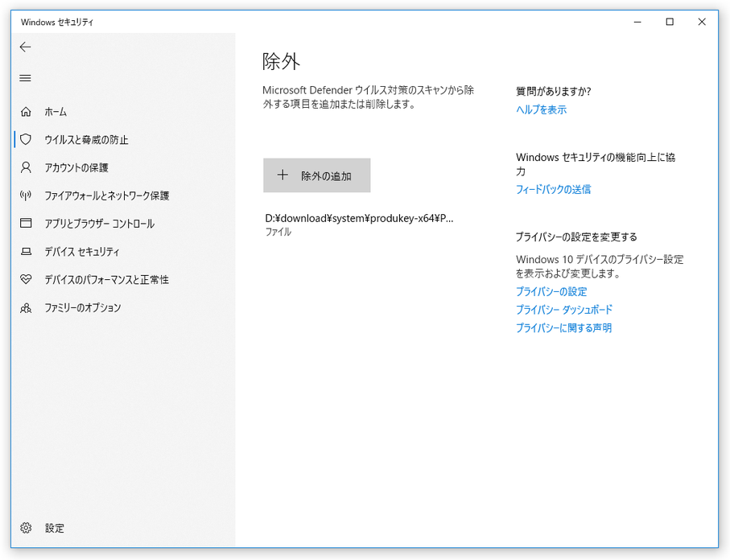Click the firewall network antenna icon
The height and width of the screenshot is (560, 730).
(26, 196)
